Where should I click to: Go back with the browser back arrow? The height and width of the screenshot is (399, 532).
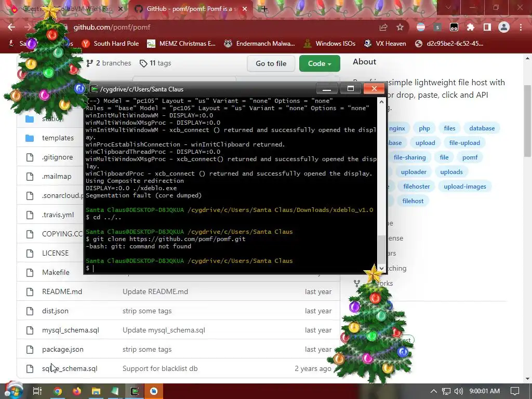[x=11, y=27]
